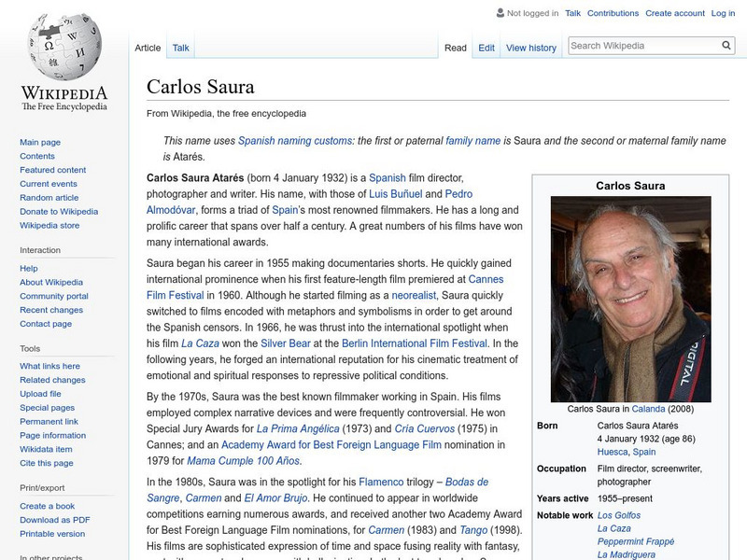Click Download as PDF

coord(55,520)
